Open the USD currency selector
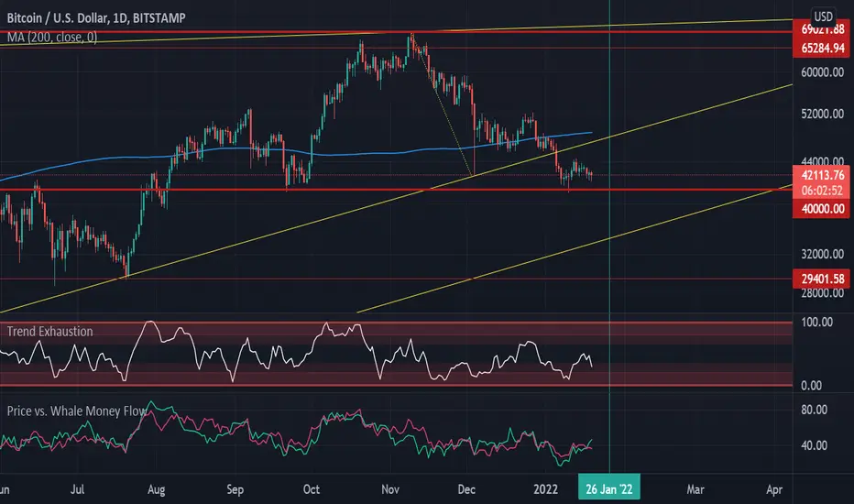The image size is (854, 504). pos(823,16)
